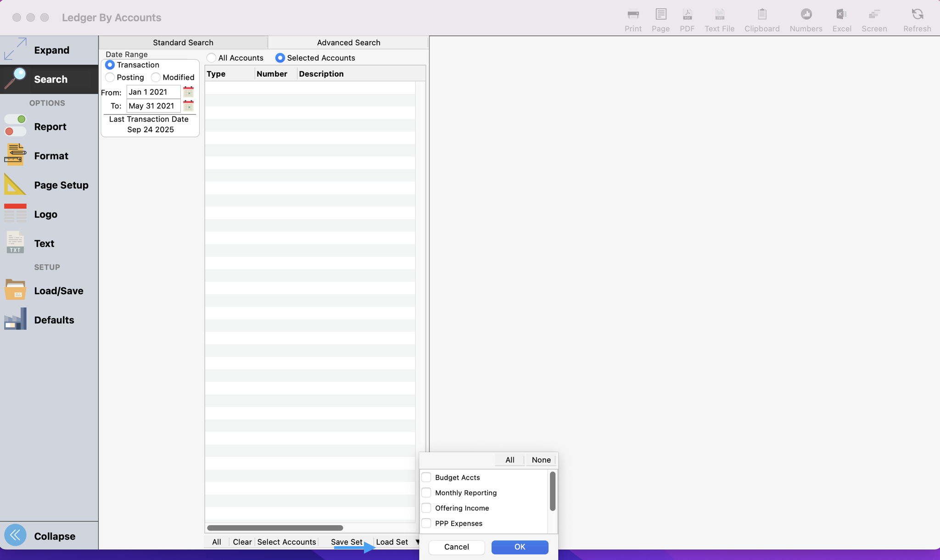Click the Refresh icon
The height and width of the screenshot is (560, 940).
[x=917, y=15]
